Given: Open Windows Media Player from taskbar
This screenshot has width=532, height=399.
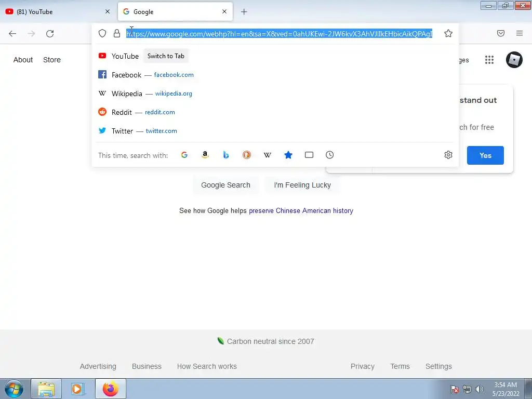Looking at the screenshot, I should click(77, 389).
